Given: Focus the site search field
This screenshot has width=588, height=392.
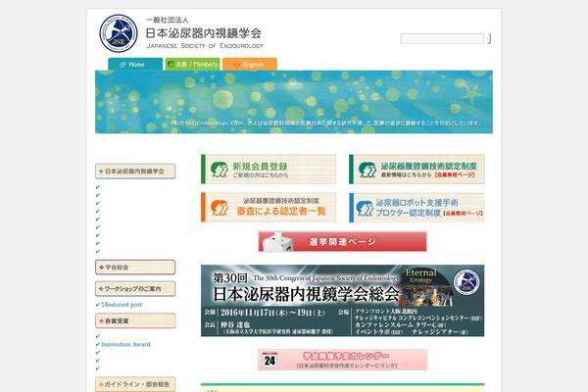Looking at the screenshot, I should (x=442, y=38).
